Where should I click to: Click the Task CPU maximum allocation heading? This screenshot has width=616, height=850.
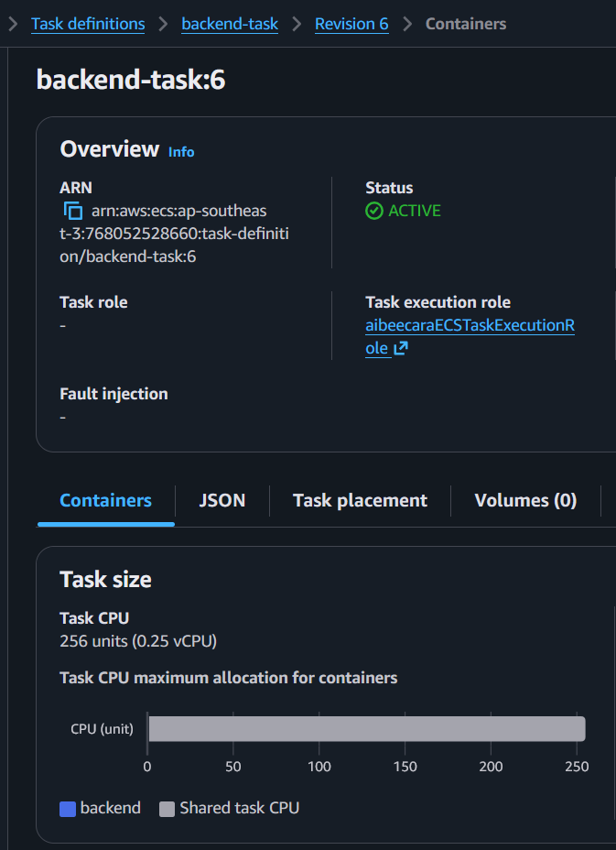coord(229,678)
